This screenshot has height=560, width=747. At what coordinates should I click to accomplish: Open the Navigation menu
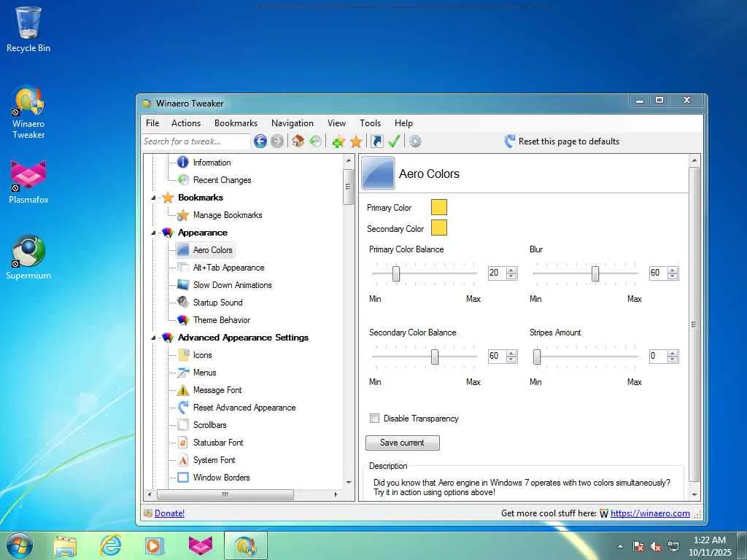292,123
